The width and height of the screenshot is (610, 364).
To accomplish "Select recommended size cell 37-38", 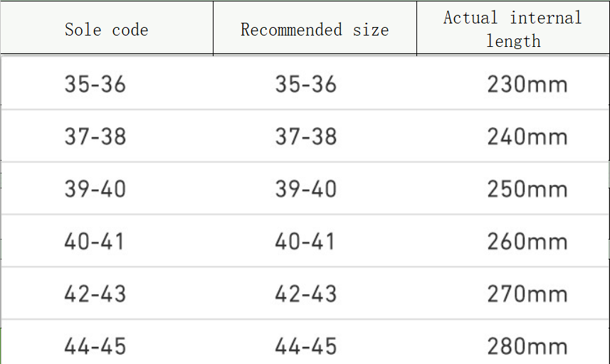I will (x=305, y=136).
